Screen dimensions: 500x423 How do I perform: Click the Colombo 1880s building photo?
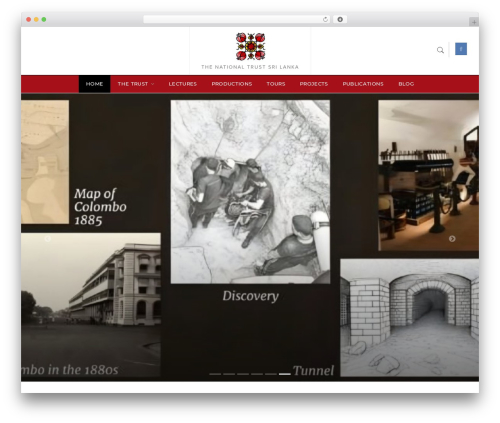point(91,305)
